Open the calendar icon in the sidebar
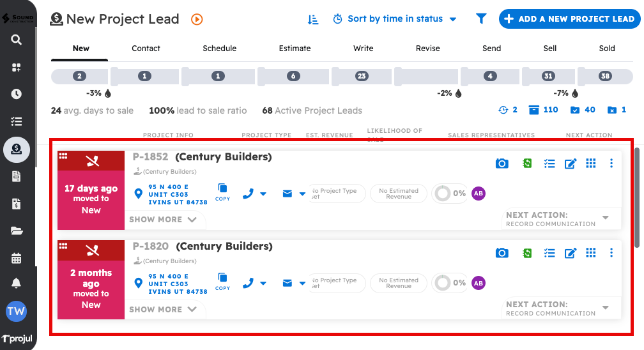Viewport: 644px width, 350px height. tap(17, 259)
